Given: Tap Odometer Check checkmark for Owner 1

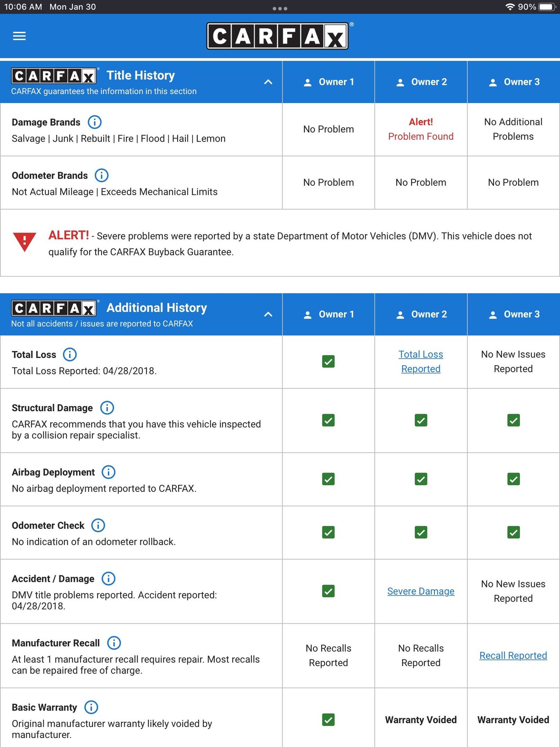Looking at the screenshot, I should click(329, 532).
